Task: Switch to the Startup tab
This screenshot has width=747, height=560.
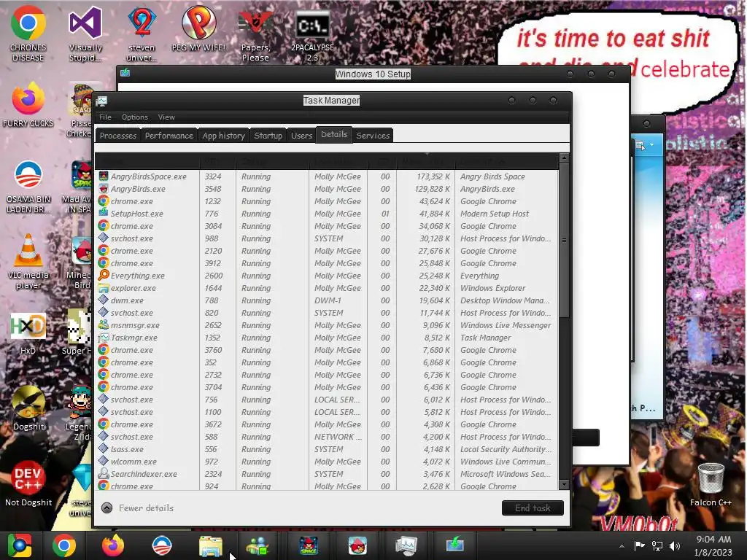Action: pyautogui.click(x=268, y=136)
